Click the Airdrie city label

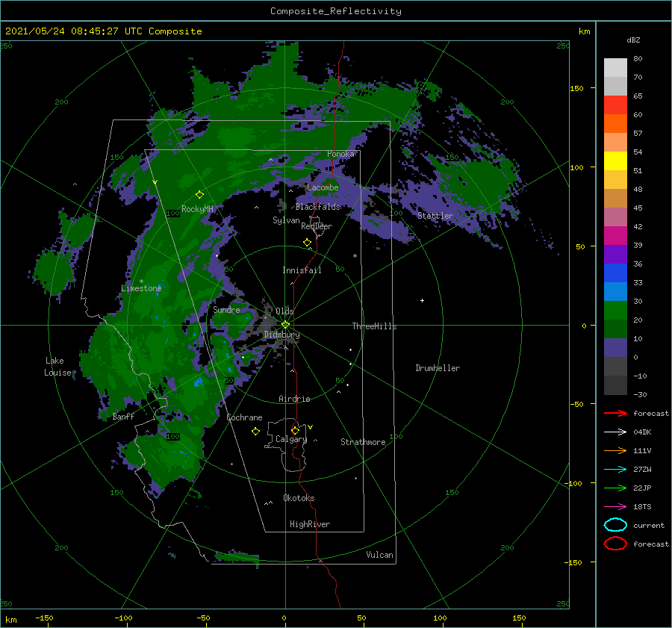[294, 399]
